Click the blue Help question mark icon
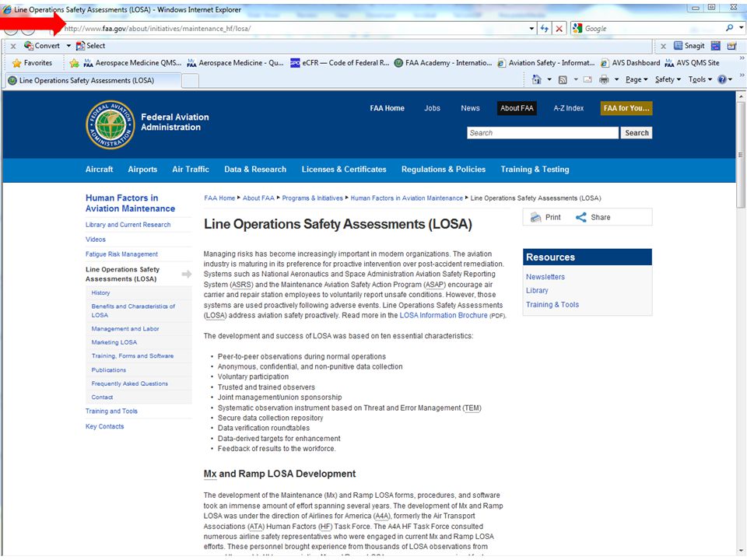The width and height of the screenshot is (747, 560). pyautogui.click(x=722, y=79)
